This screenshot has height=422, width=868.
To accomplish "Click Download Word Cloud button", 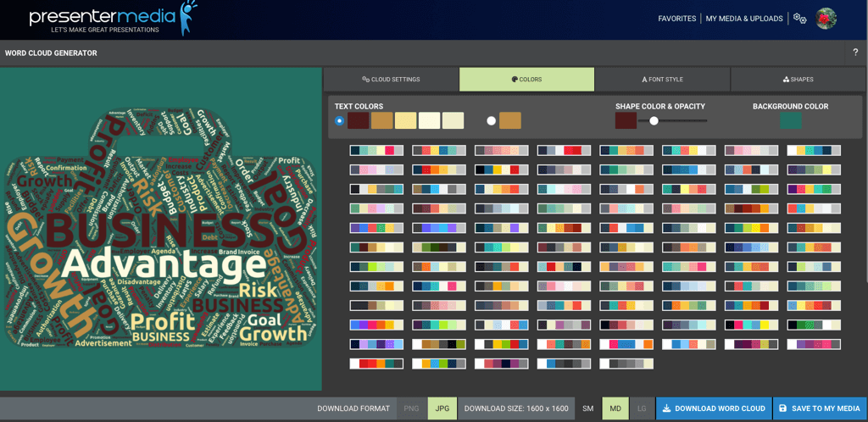I will [713, 408].
